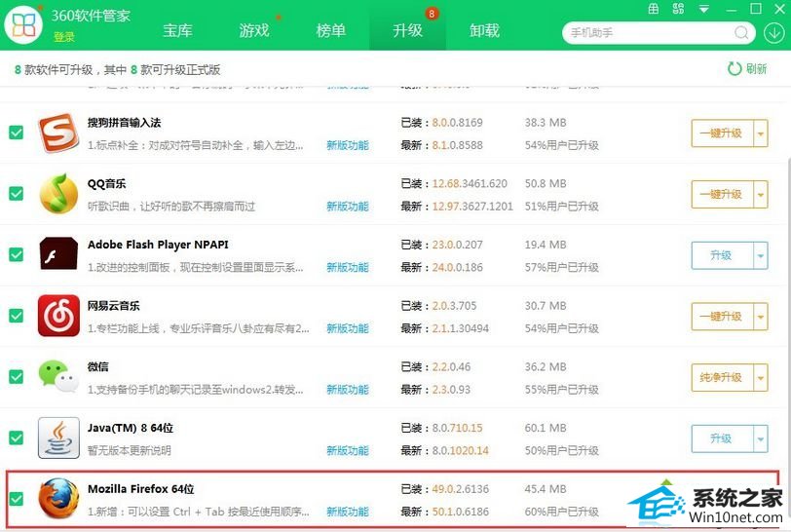The image size is (791, 532).
Task: Click the Mozilla Firefox app icon
Action: [x=58, y=499]
